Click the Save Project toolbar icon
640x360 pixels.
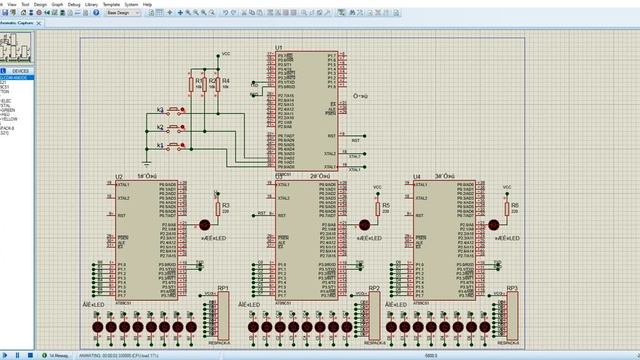pos(5,13)
